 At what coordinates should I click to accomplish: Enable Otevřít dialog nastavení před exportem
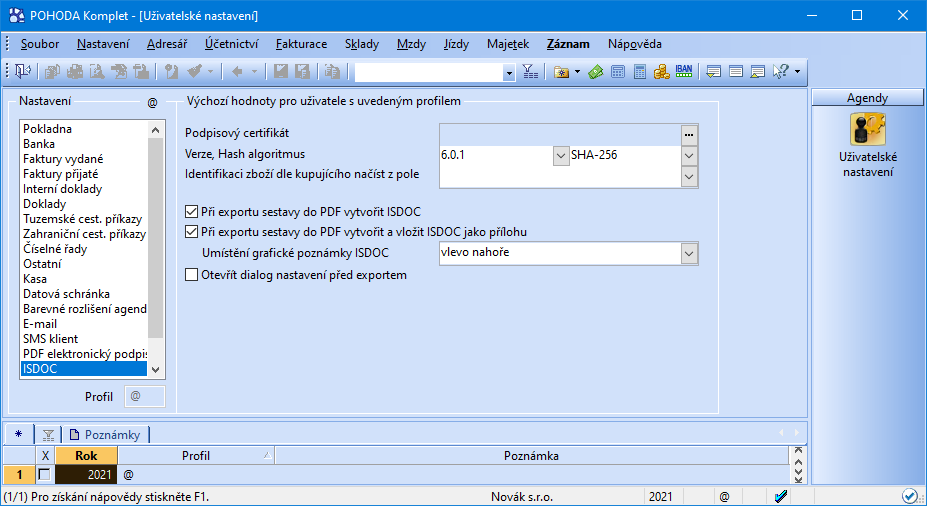click(192, 275)
